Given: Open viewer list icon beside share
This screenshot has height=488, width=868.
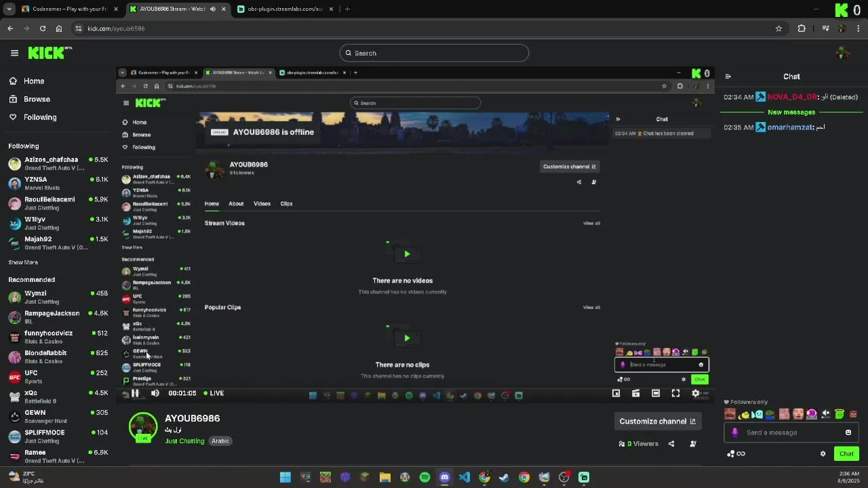Looking at the screenshot, I should [x=692, y=444].
